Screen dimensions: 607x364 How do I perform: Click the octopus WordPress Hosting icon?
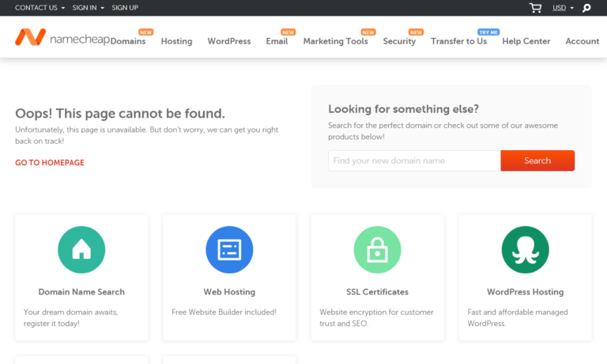click(525, 250)
